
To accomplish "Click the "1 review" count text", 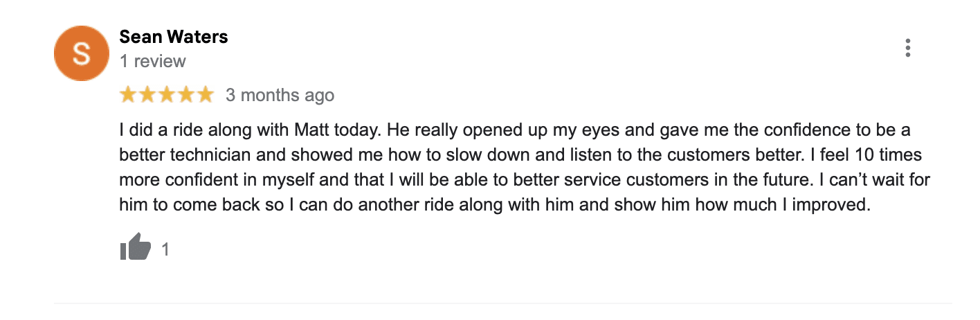I will coord(152,62).
